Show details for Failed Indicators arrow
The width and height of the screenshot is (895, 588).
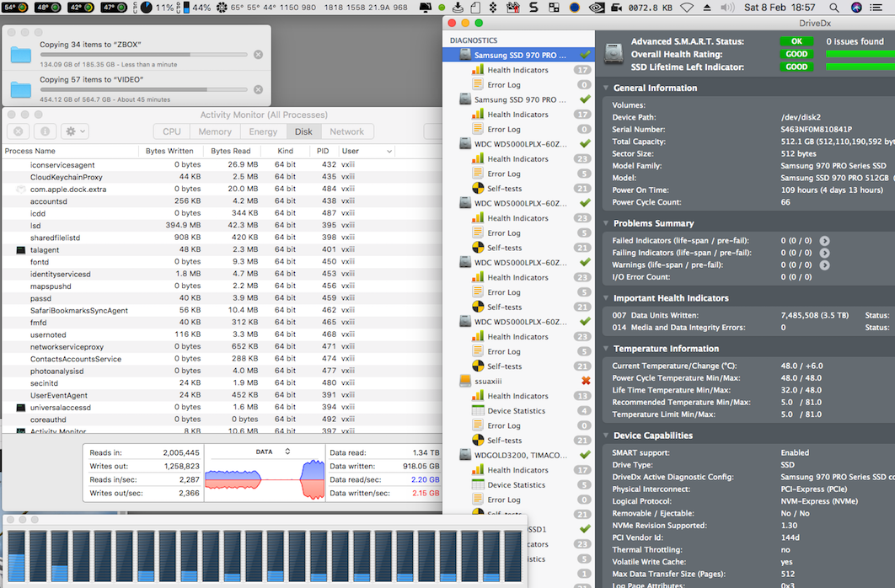[825, 241]
